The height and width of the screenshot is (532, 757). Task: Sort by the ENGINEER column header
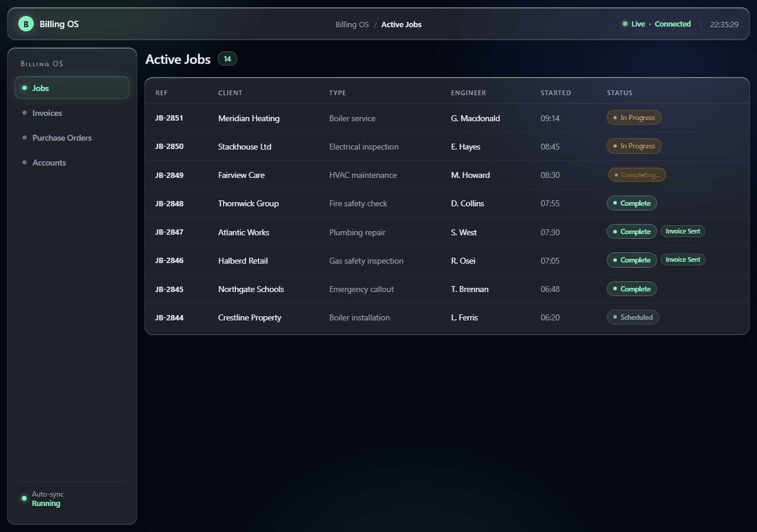tap(468, 93)
